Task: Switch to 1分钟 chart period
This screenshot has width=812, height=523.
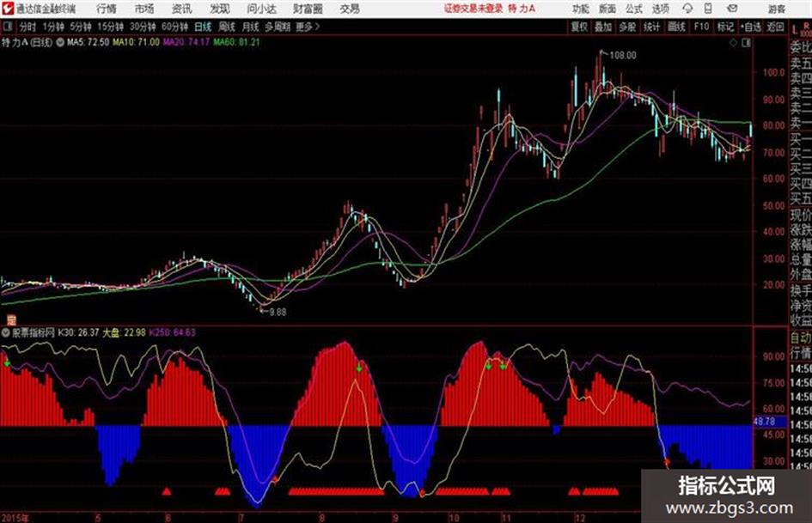Action: [53, 27]
